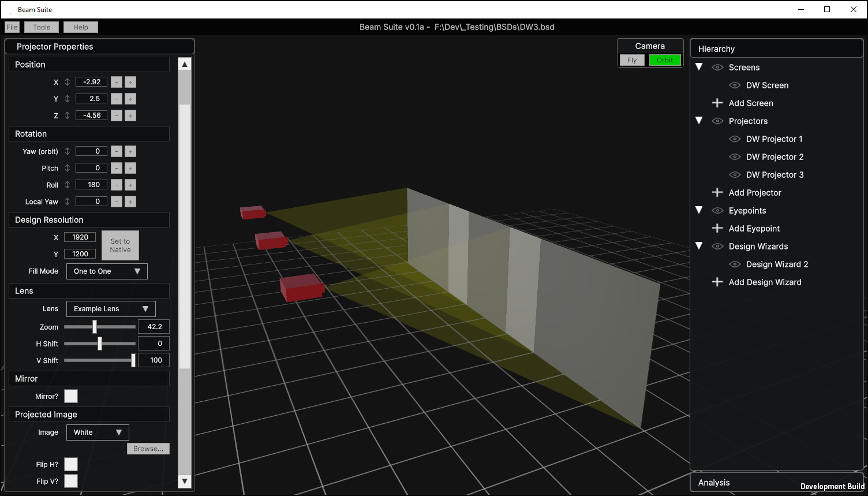
Task: Click the plus icon beside Add Projector
Action: [717, 192]
